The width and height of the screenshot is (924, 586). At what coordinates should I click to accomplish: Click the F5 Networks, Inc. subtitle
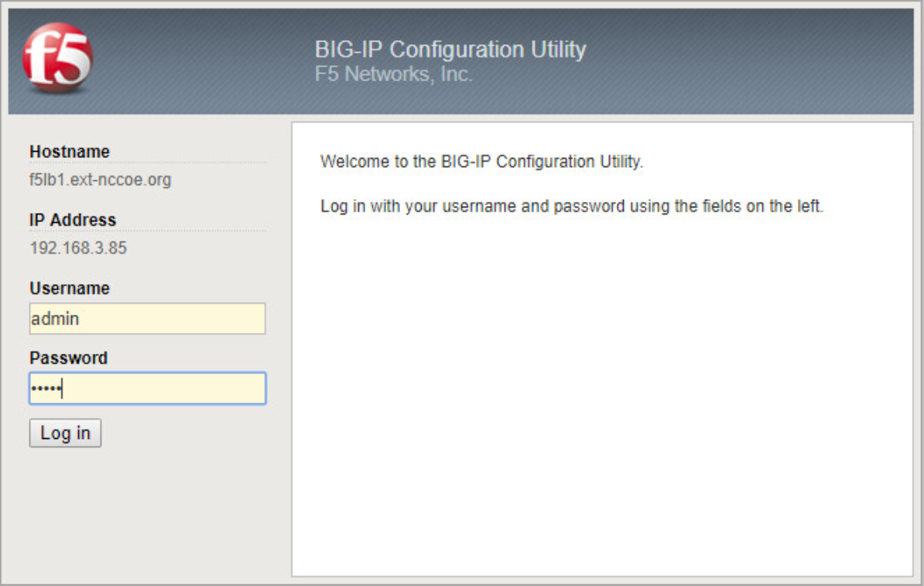pyautogui.click(x=393, y=75)
